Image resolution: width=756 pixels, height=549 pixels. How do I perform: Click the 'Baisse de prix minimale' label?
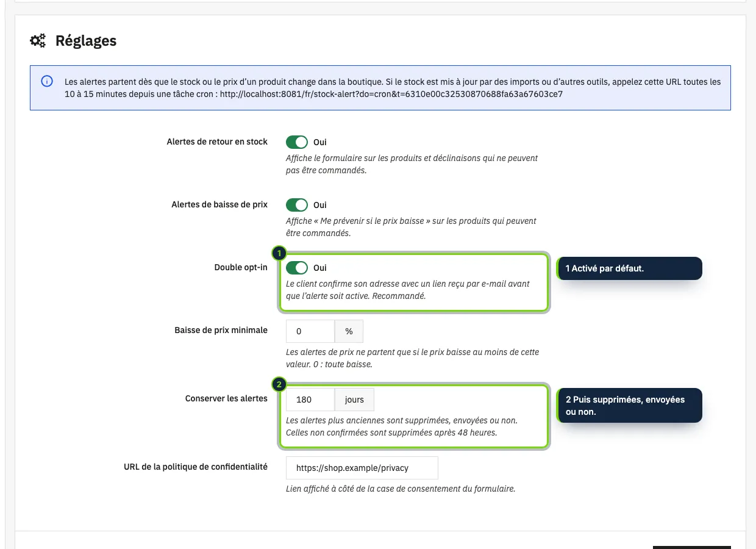tap(221, 330)
